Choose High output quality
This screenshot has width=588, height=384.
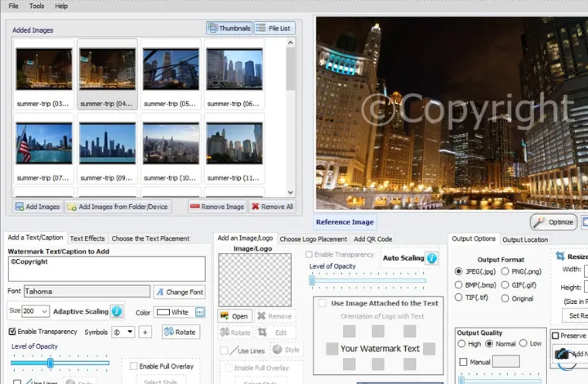click(x=461, y=344)
